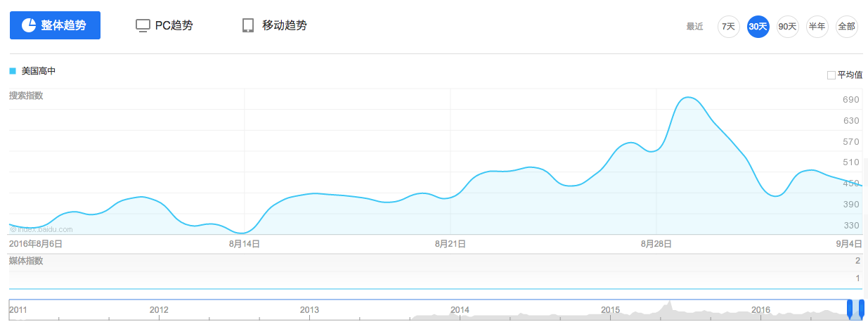Click the tablet icon beside 移动趋势

point(247,26)
